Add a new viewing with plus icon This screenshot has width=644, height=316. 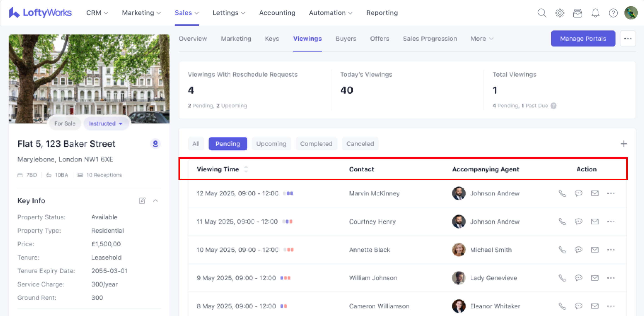click(x=624, y=144)
